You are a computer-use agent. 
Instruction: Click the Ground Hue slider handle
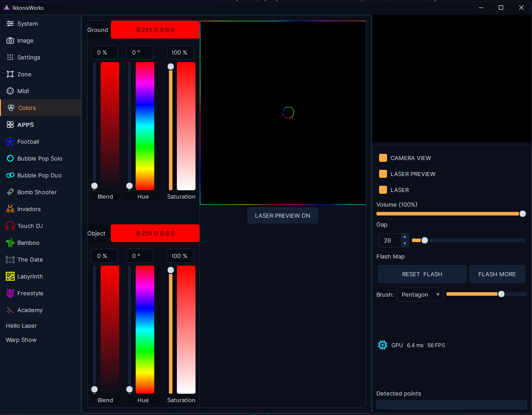(x=129, y=186)
